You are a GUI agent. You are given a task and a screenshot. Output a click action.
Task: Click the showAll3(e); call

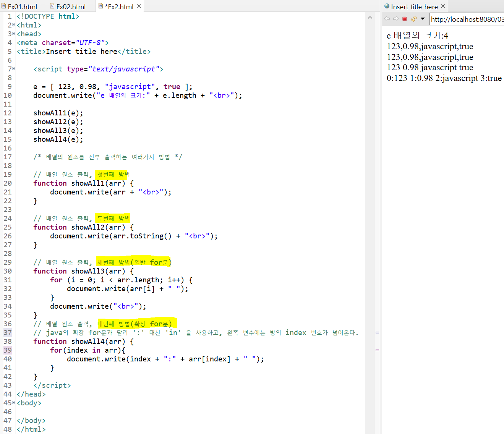tap(58, 131)
